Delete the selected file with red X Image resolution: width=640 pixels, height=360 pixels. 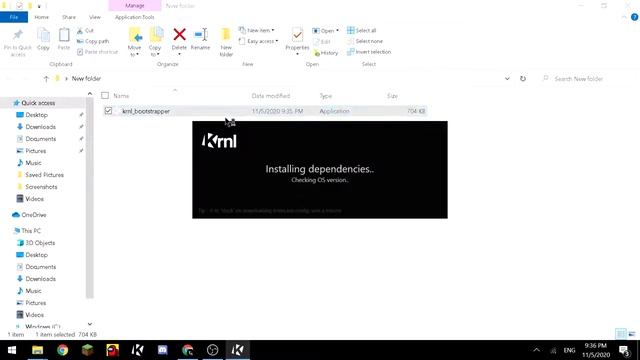179,42
